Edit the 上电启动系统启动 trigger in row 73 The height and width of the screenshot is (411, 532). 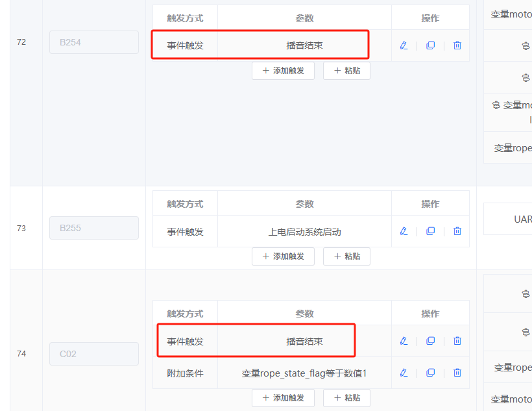[404, 230]
